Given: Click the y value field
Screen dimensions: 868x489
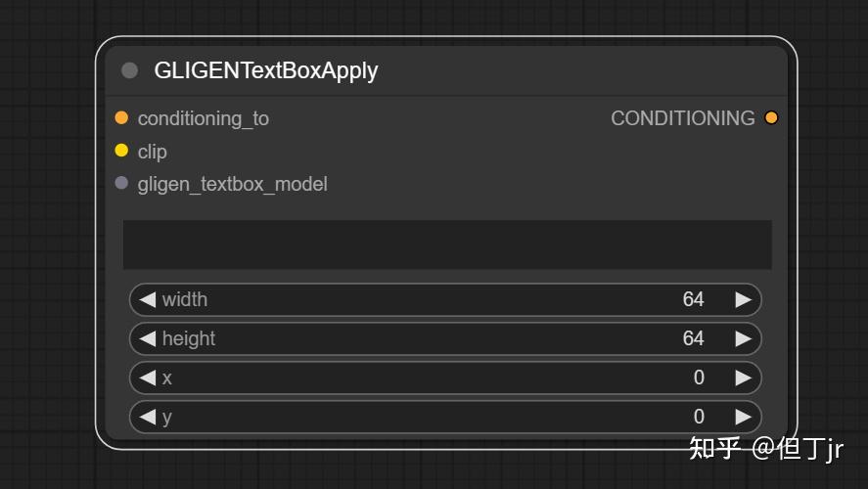Looking at the screenshot, I should (445, 417).
